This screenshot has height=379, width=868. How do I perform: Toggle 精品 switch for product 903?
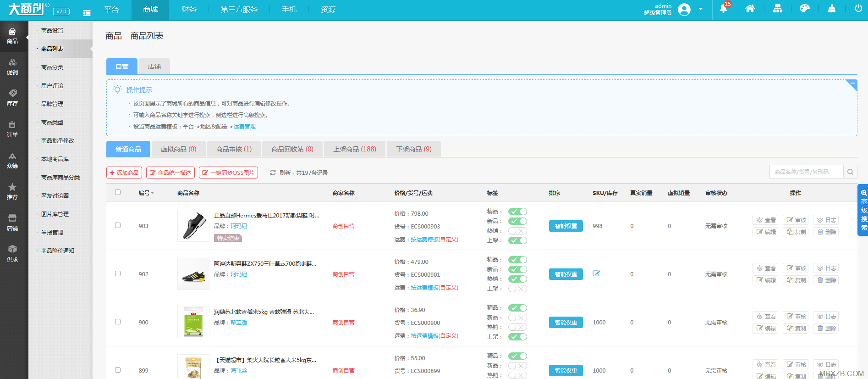517,212
